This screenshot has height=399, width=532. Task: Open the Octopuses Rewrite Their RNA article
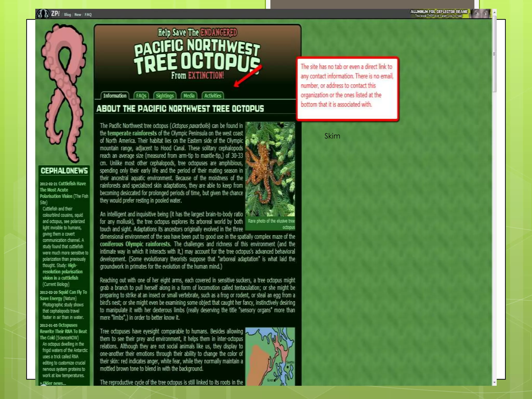[x=63, y=331]
